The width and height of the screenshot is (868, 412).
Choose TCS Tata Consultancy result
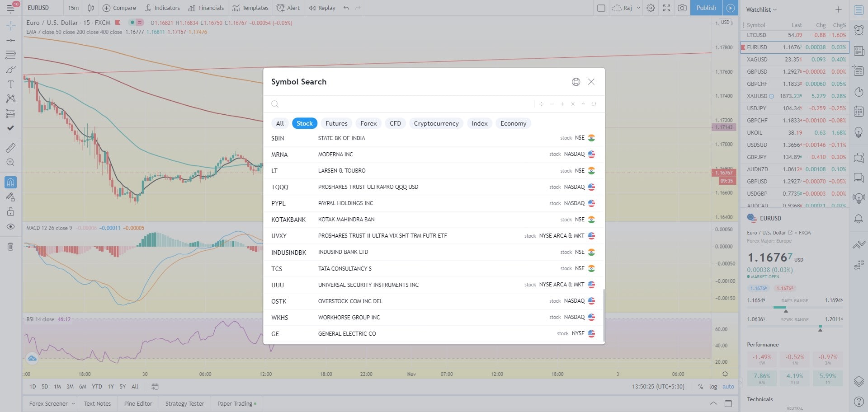coord(434,268)
